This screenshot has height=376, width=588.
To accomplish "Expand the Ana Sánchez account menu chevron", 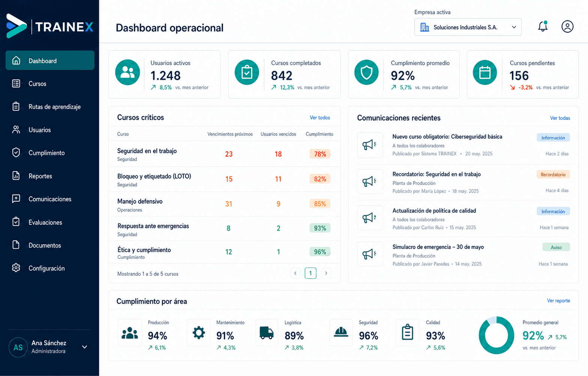I will coord(85,347).
